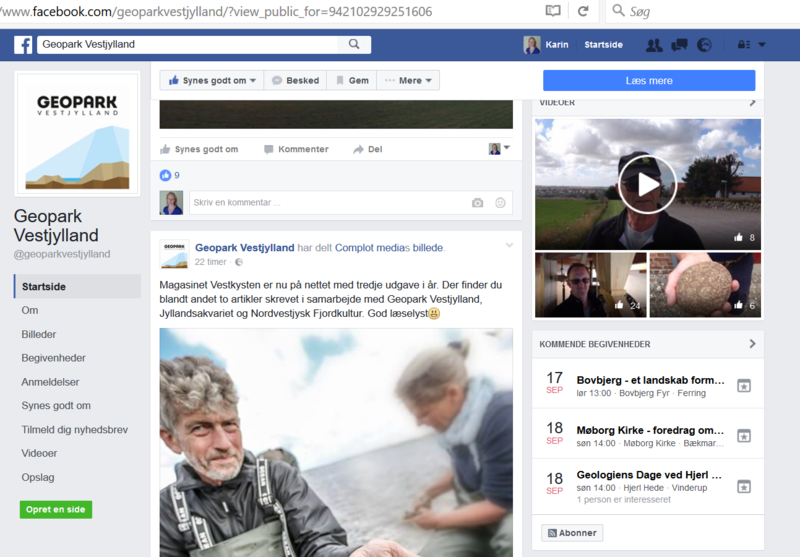Select Startside in left menu

77,287
